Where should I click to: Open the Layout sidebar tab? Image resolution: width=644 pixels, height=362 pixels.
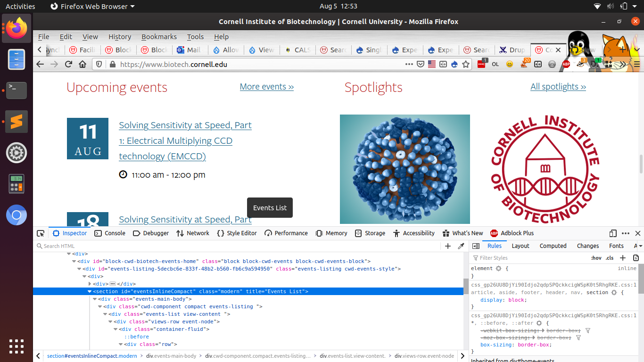pyautogui.click(x=520, y=246)
